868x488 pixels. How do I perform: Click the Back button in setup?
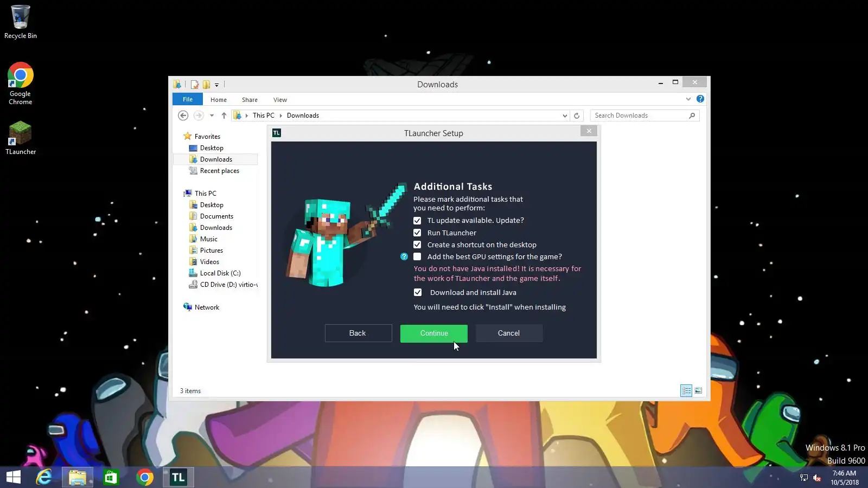point(358,333)
